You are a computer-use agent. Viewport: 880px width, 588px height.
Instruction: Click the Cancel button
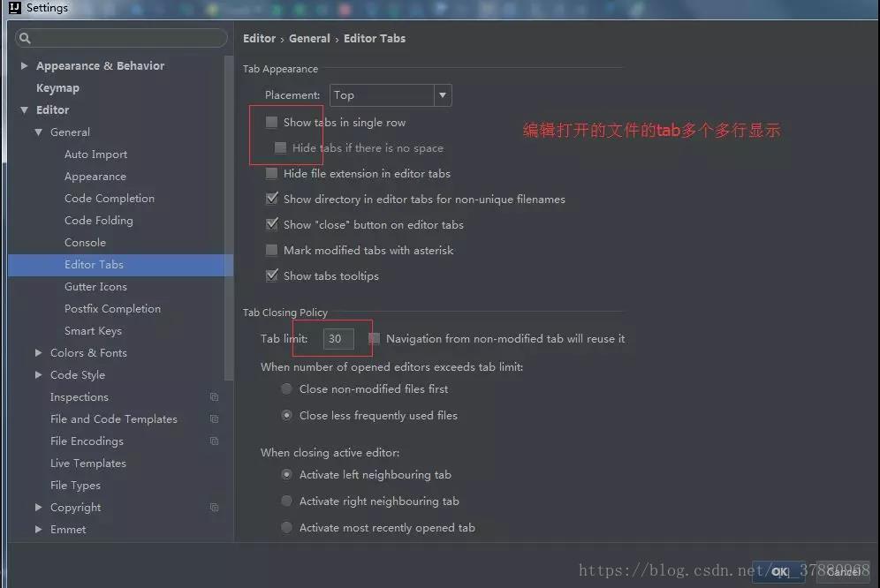(843, 572)
